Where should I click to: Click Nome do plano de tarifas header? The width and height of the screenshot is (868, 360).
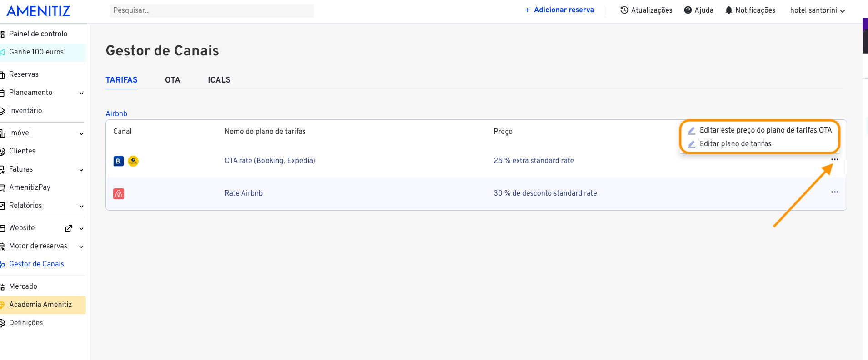[x=265, y=132]
